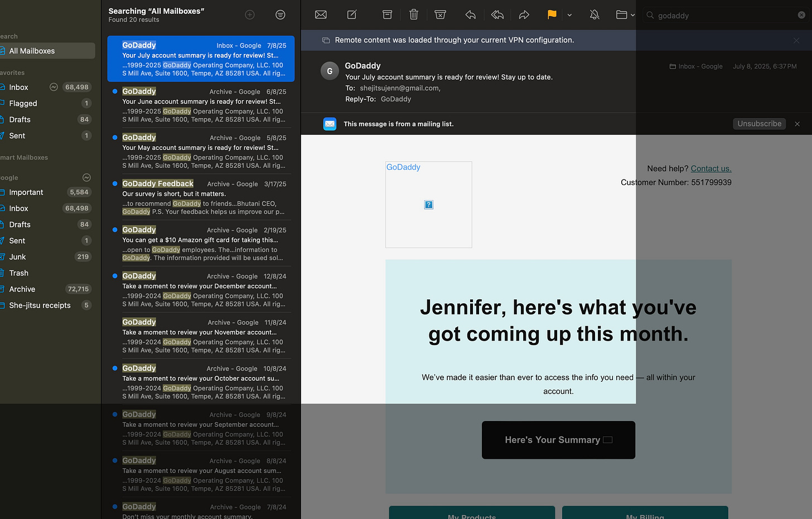
Task: Open the Junk mailbox
Action: click(x=47, y=257)
